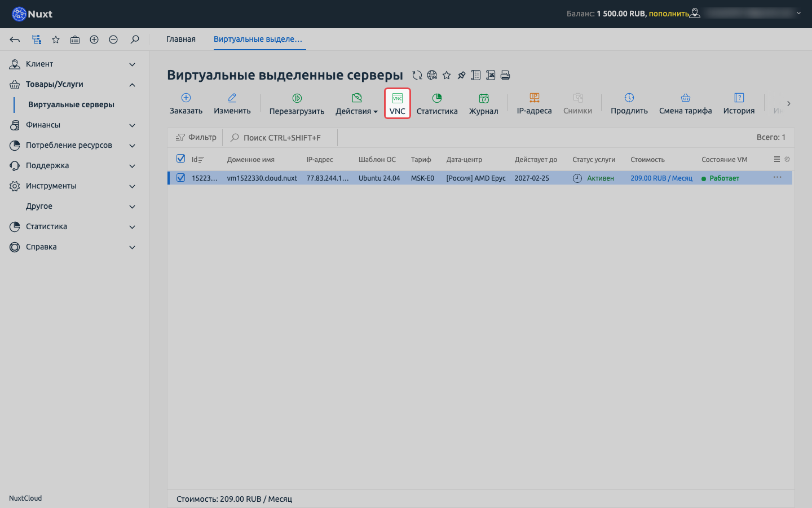The height and width of the screenshot is (508, 812).
Task: Click Продлить to renew the server
Action: point(629,104)
